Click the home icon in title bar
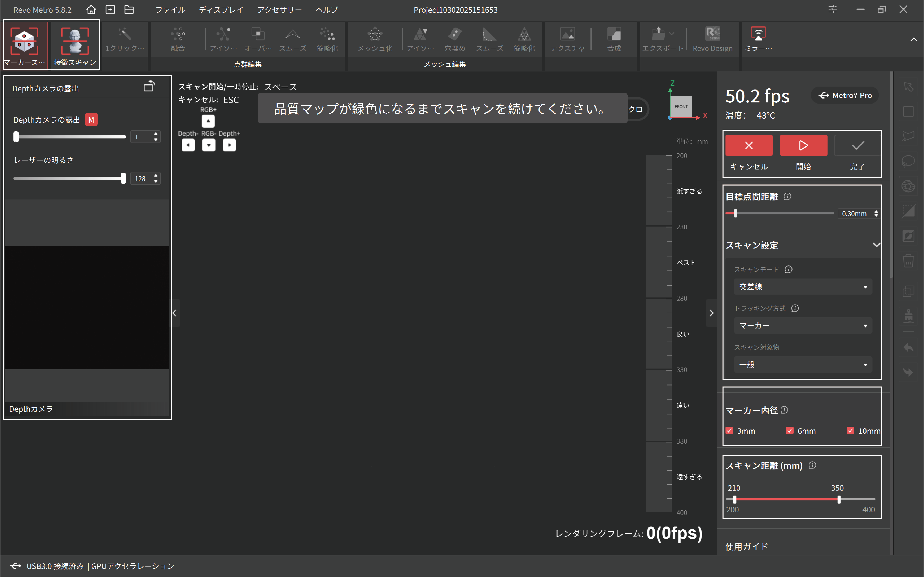Viewport: 924px width, 577px height. pos(91,10)
